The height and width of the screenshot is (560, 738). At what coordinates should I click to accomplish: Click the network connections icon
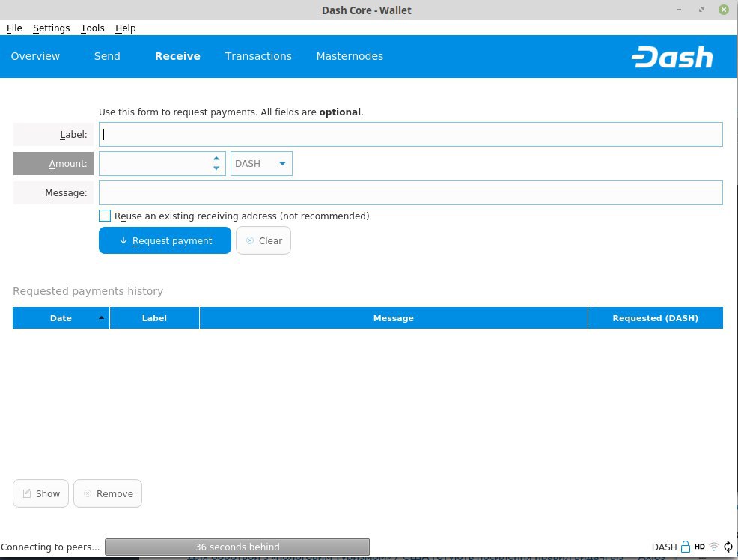click(714, 547)
